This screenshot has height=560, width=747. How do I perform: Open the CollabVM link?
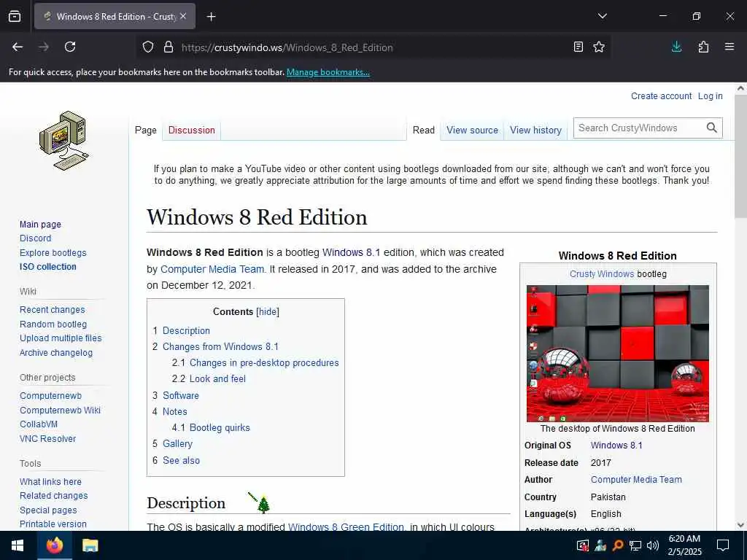point(39,424)
